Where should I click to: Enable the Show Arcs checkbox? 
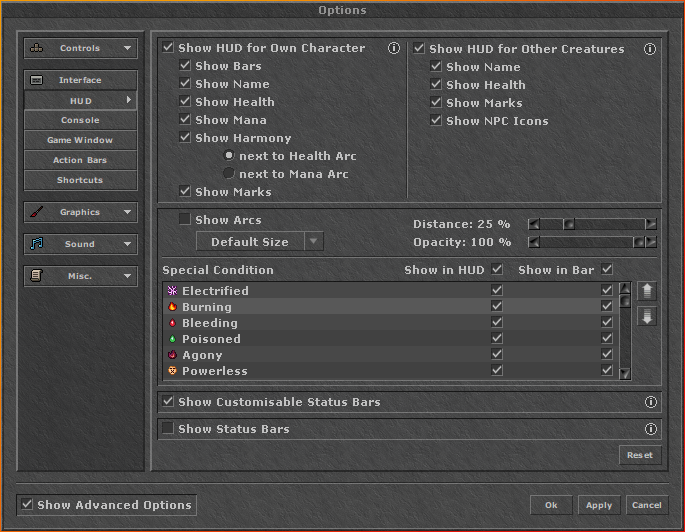coord(184,220)
